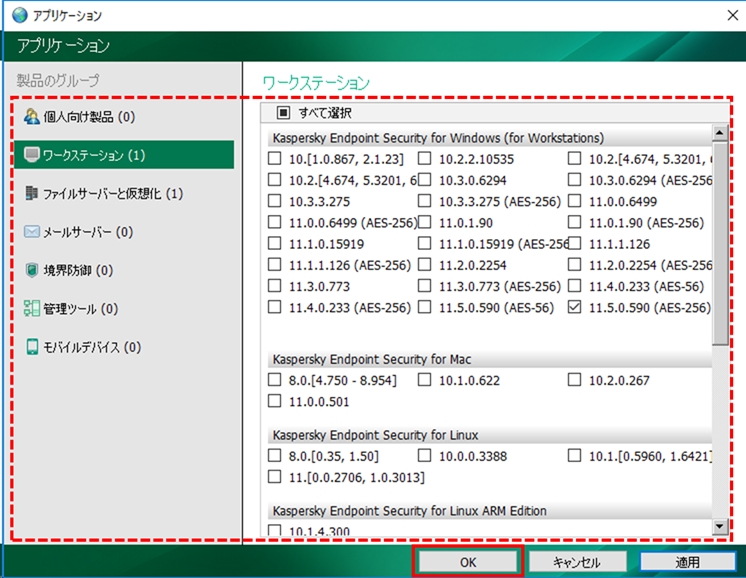Check Mac version 10.2.0.267
Viewport: 746px width, 578px height.
[574, 380]
